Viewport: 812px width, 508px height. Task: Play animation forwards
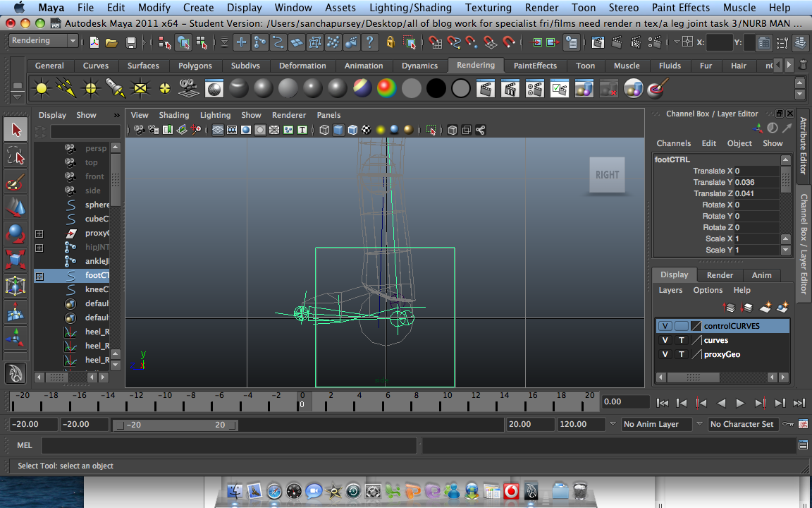pyautogui.click(x=740, y=403)
